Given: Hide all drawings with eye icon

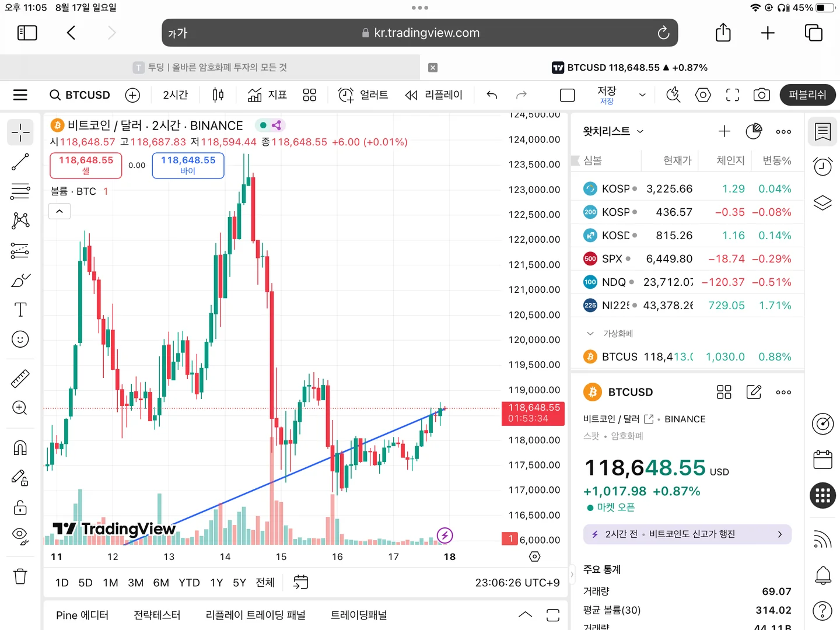Looking at the screenshot, I should pyautogui.click(x=20, y=536).
